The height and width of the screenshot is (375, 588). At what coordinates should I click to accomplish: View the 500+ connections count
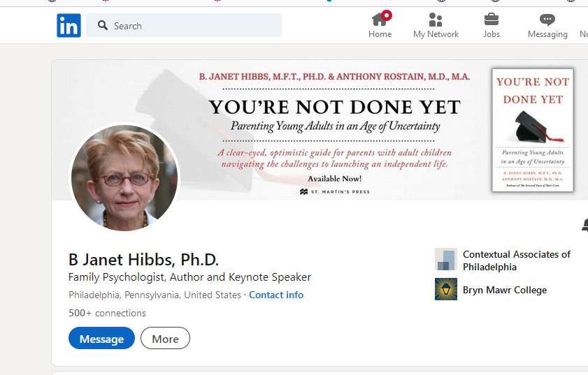(x=107, y=313)
